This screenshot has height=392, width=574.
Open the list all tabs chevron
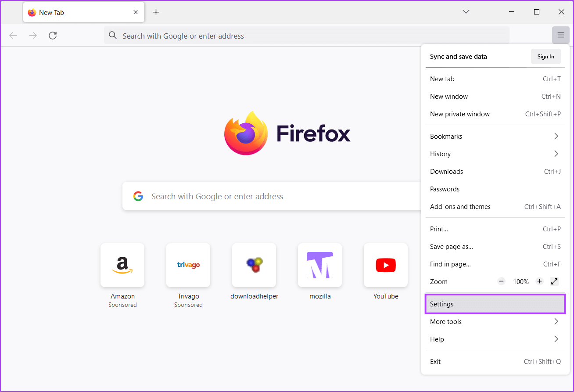(466, 12)
